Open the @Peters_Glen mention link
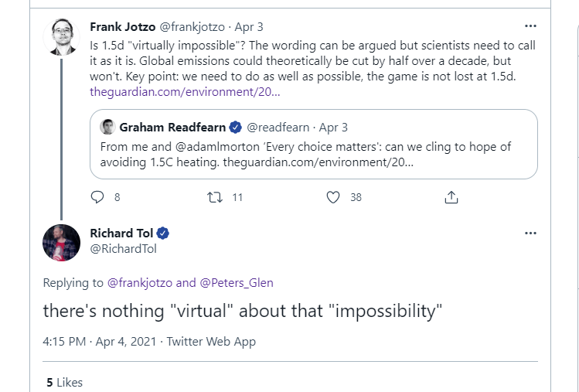 click(235, 282)
